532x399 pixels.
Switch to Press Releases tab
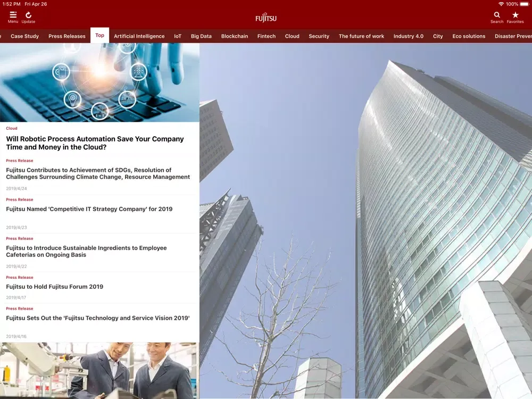click(67, 36)
